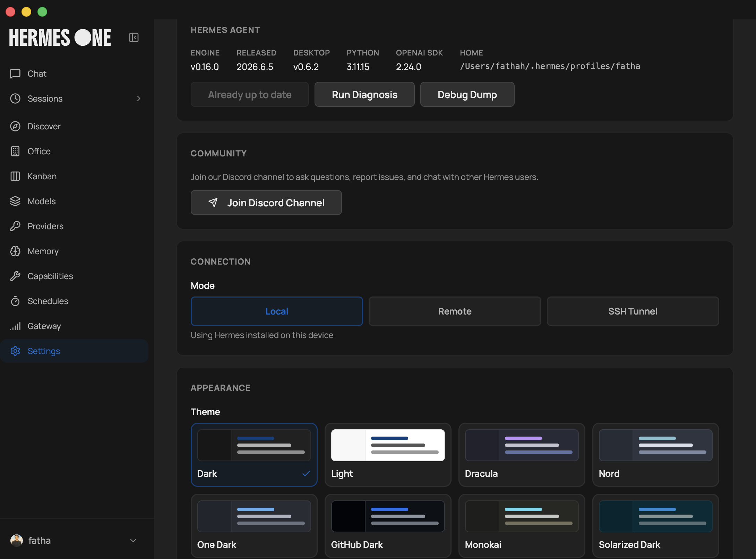Click the Sessions label in sidebar
Image resolution: width=756 pixels, height=559 pixels.
coord(45,98)
